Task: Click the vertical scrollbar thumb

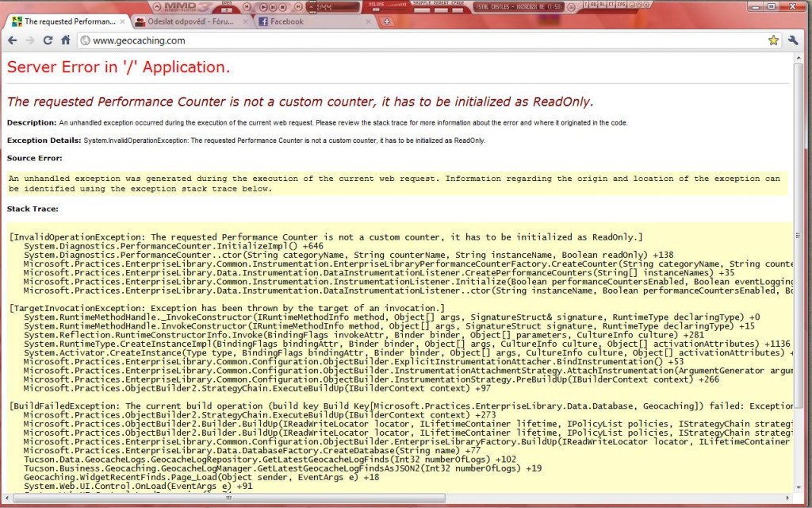Action: (798, 234)
